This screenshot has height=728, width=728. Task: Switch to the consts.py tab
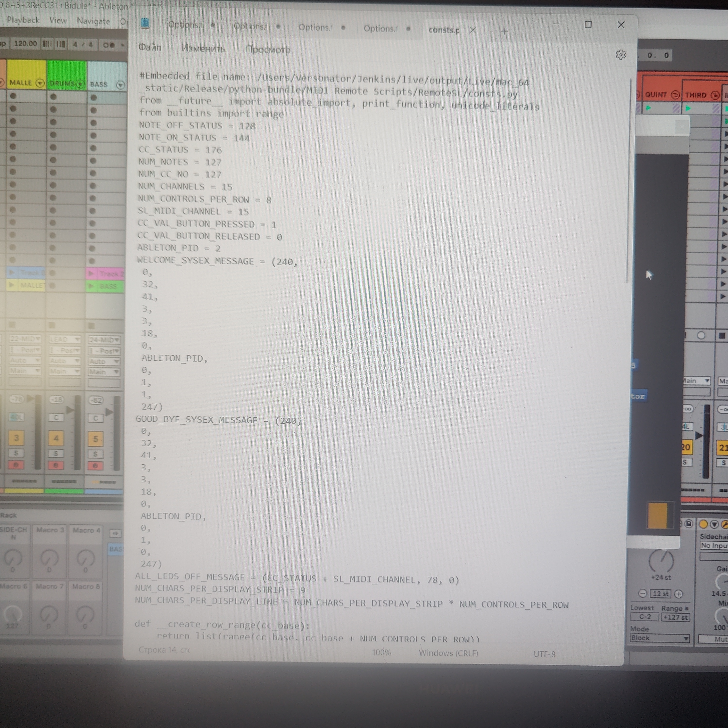click(x=444, y=30)
